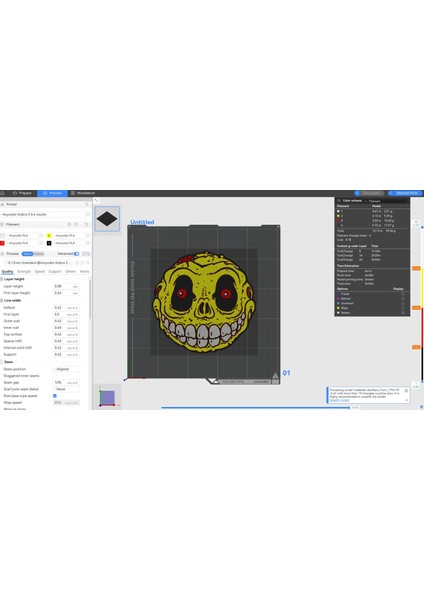The width and height of the screenshot is (424, 600).
Task: Click the red filament 3 color swatch
Action: (2, 243)
